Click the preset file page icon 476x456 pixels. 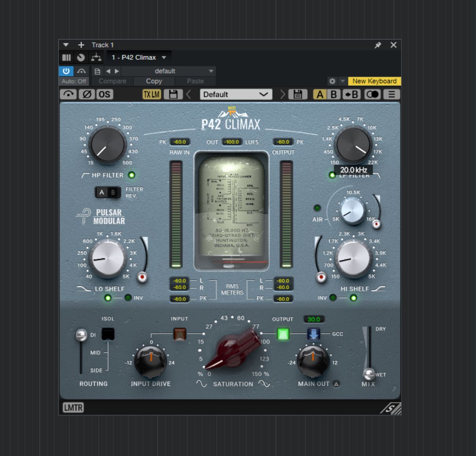tap(97, 71)
